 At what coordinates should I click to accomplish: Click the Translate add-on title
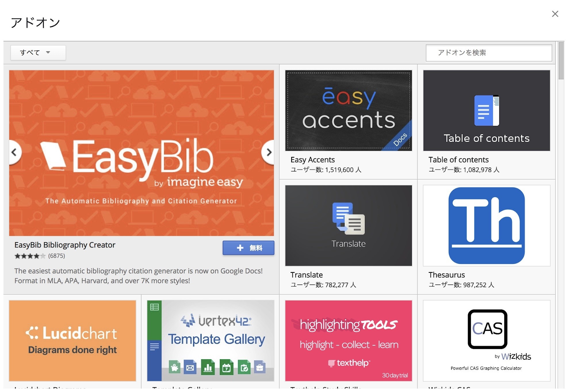307,275
